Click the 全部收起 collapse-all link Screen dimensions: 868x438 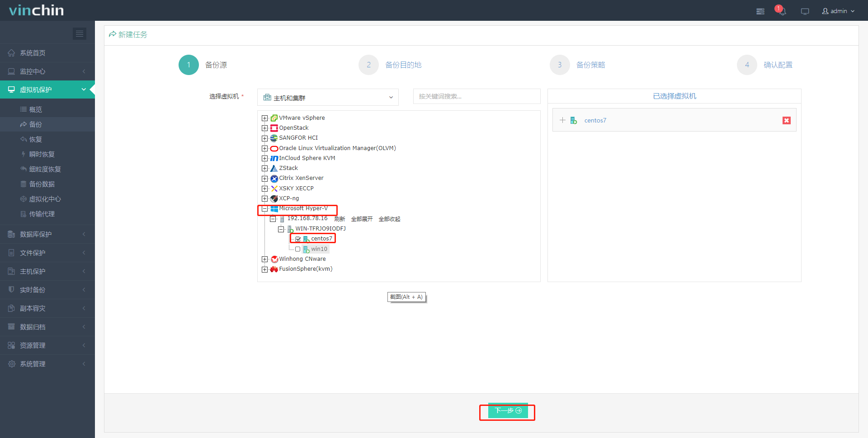tap(390, 219)
